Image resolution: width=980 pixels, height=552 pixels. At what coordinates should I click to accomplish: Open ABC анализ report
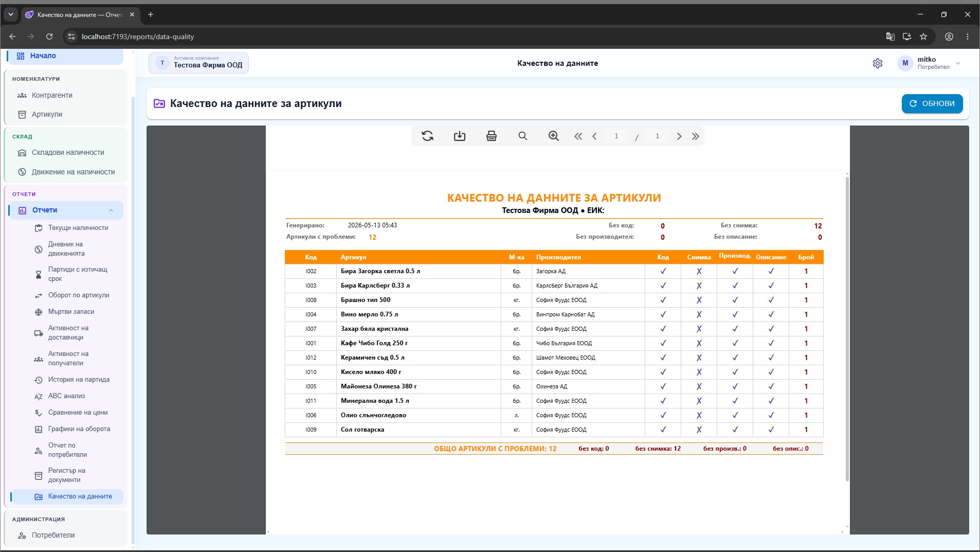72,396
